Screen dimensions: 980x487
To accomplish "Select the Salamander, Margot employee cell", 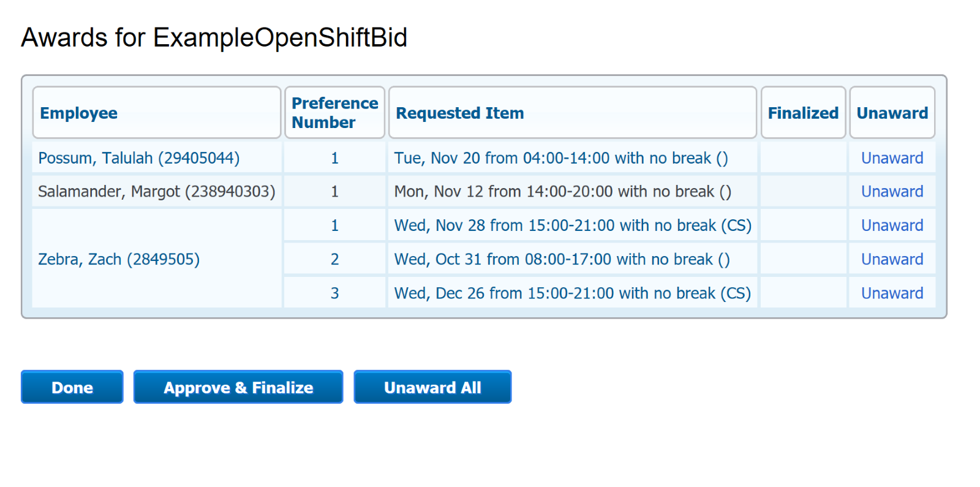I will tap(156, 192).
